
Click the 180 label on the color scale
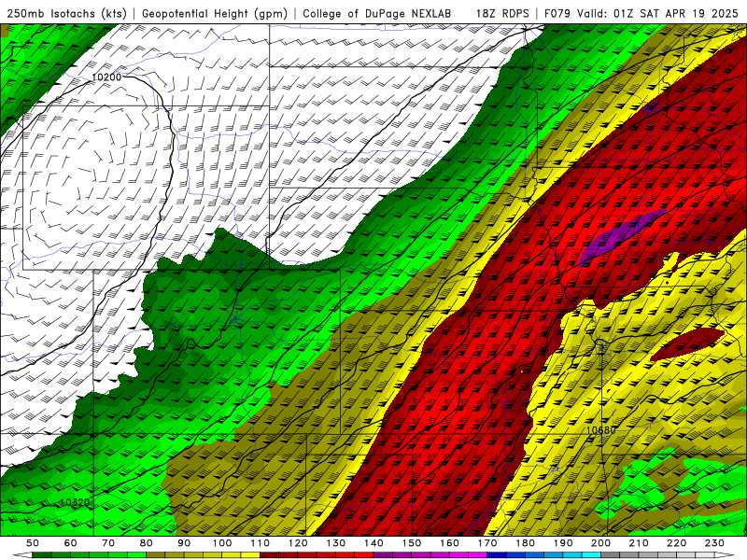(525, 543)
